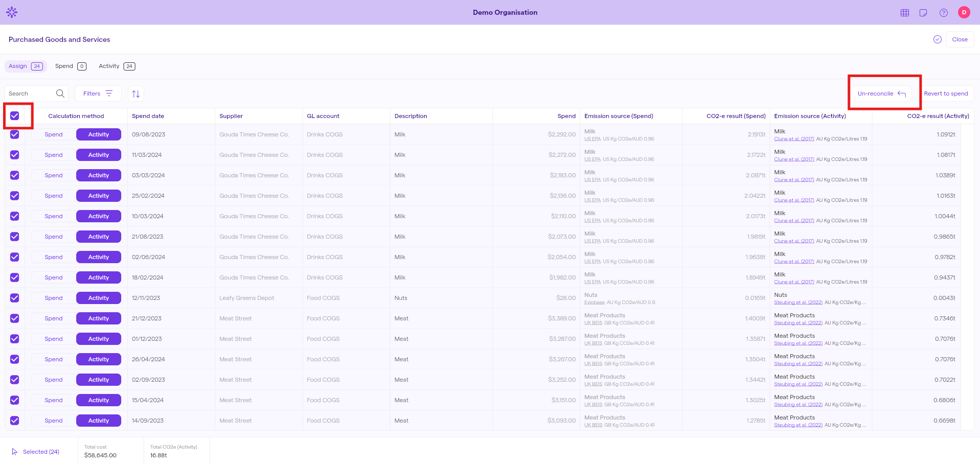Select Activity method for 09/08/2023 row
This screenshot has width=980, height=465.
99,134
